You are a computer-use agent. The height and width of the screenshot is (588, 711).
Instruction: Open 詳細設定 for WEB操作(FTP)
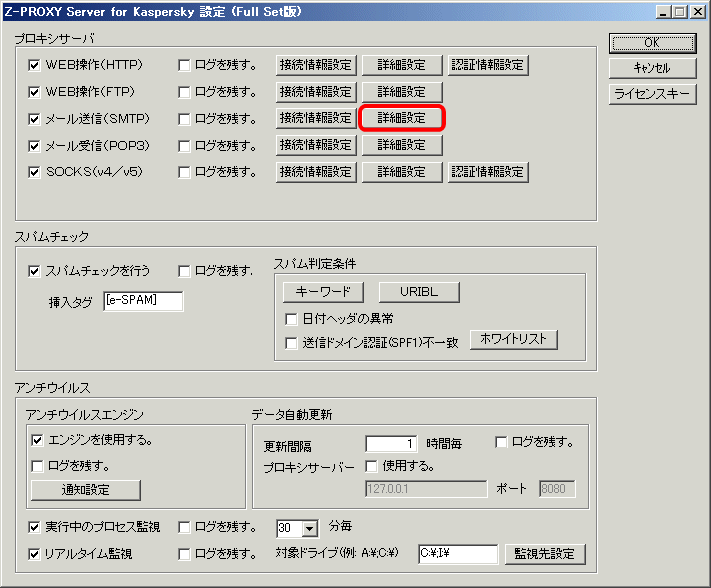point(402,92)
